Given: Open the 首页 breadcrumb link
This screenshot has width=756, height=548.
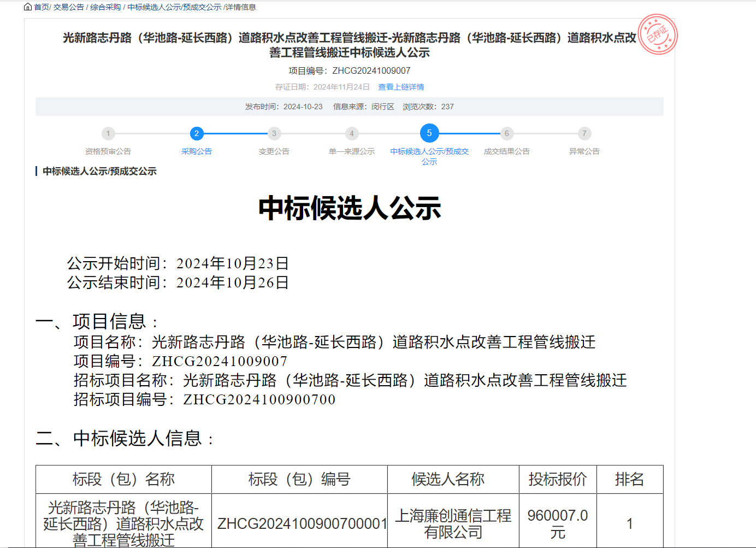Looking at the screenshot, I should (x=41, y=7).
